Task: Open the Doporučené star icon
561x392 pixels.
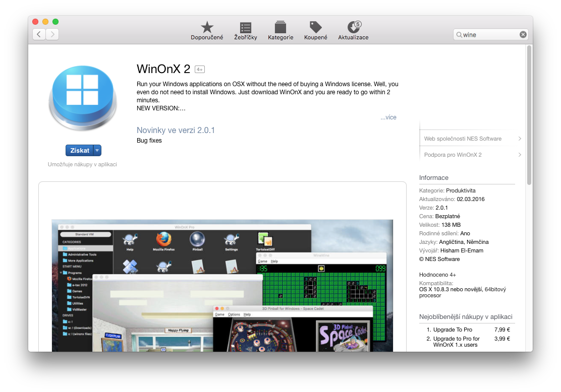Action: (207, 28)
